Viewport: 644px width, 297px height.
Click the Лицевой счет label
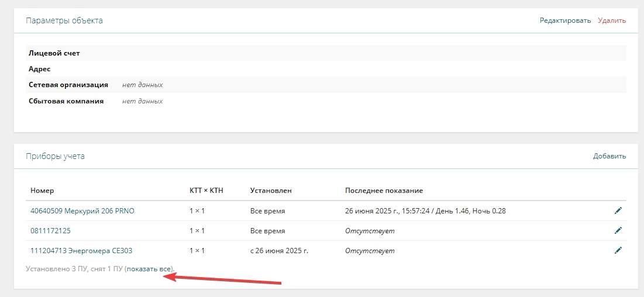54,53
